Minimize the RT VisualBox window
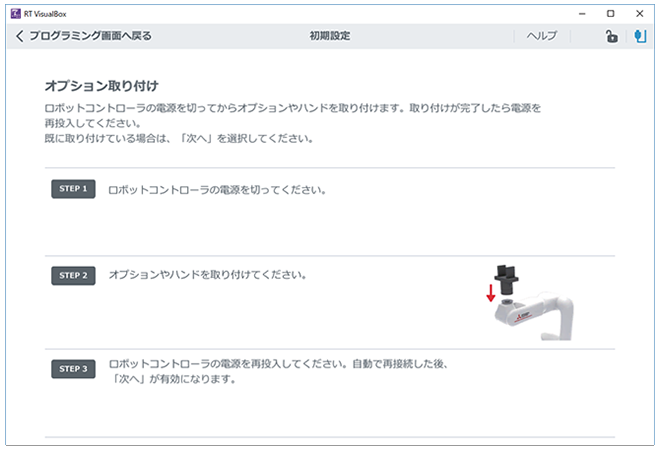The width and height of the screenshot is (660, 450). click(x=582, y=13)
